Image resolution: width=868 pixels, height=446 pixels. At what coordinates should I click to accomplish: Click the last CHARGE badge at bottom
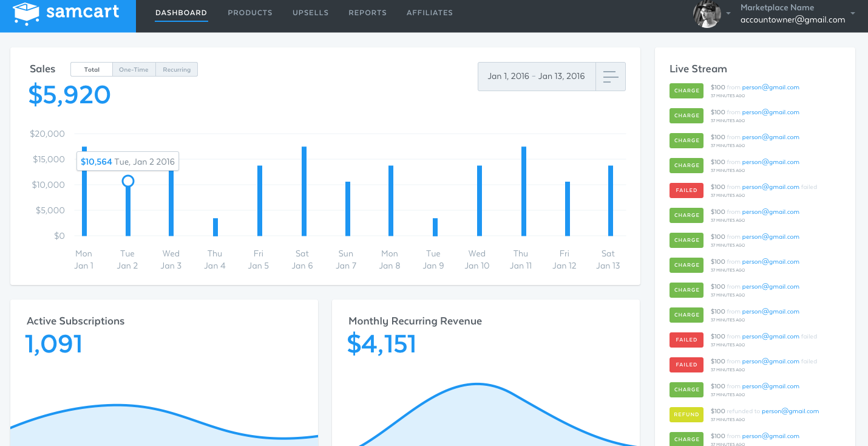coord(687,439)
